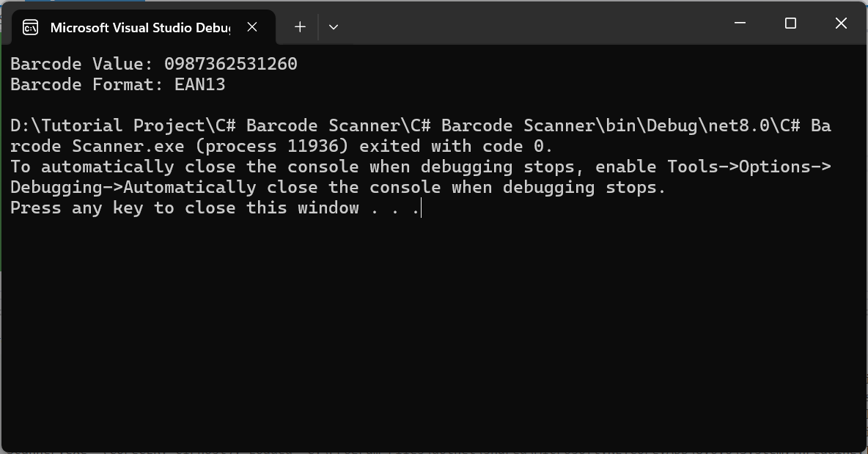
Task: Close the terminal window
Action: [841, 23]
